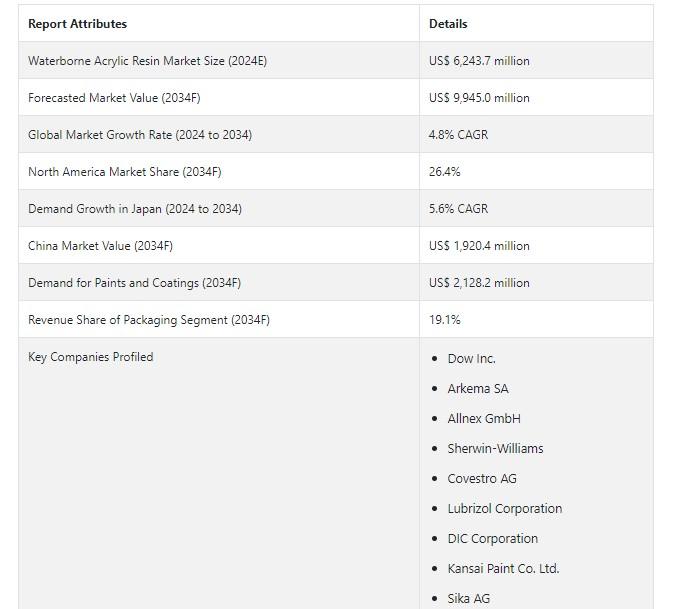673x609 pixels.
Task: Select 'Sika AG' in company list
Action: pos(468,598)
